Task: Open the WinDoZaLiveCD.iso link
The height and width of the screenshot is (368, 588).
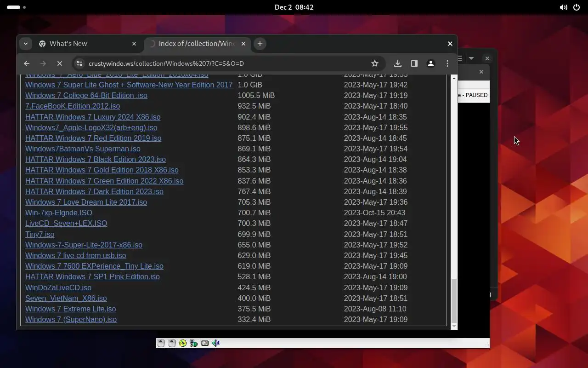Action: (x=58, y=287)
